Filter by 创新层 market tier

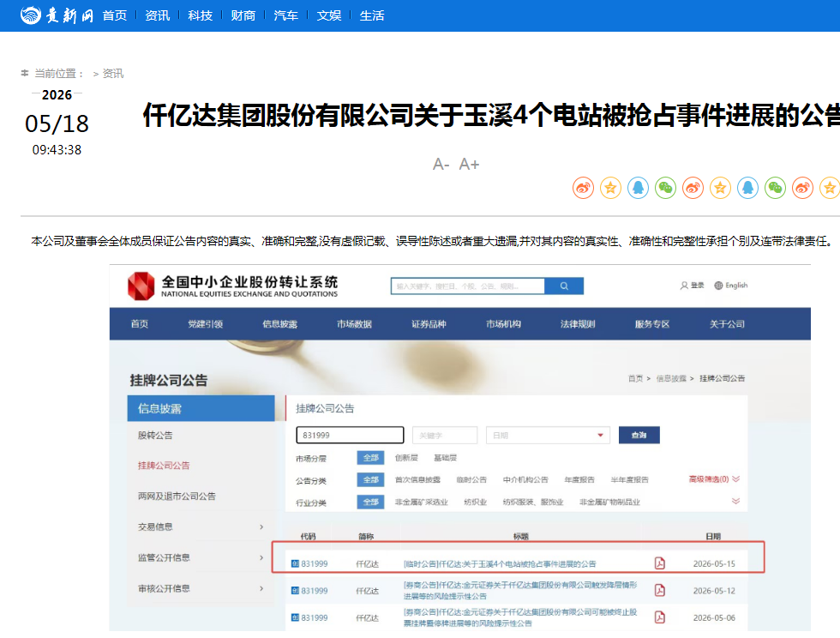point(406,458)
